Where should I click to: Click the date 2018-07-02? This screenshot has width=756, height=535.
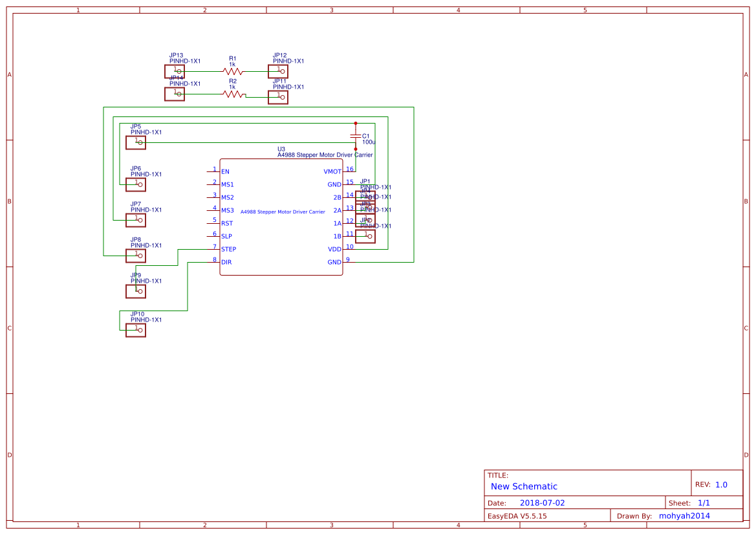542,503
